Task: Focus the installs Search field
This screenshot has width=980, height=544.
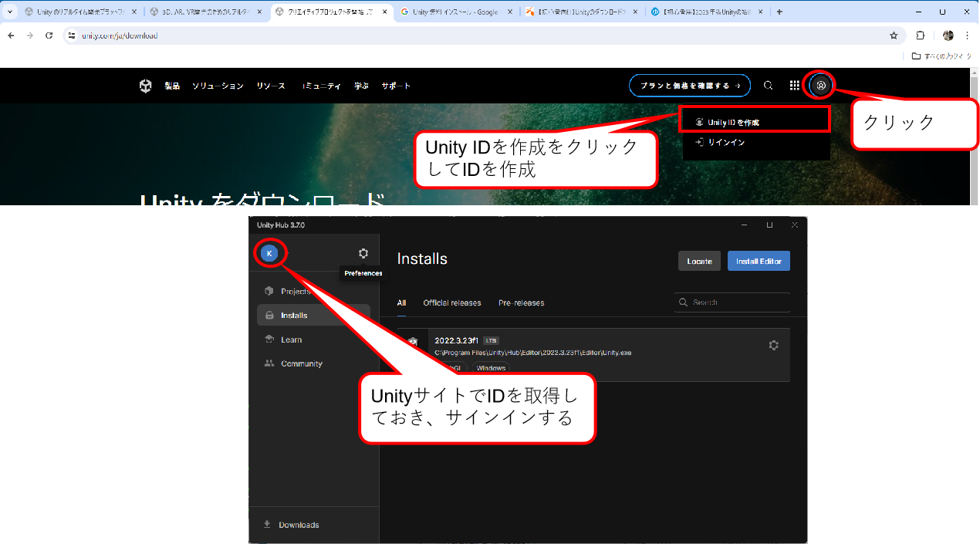Action: pos(732,302)
